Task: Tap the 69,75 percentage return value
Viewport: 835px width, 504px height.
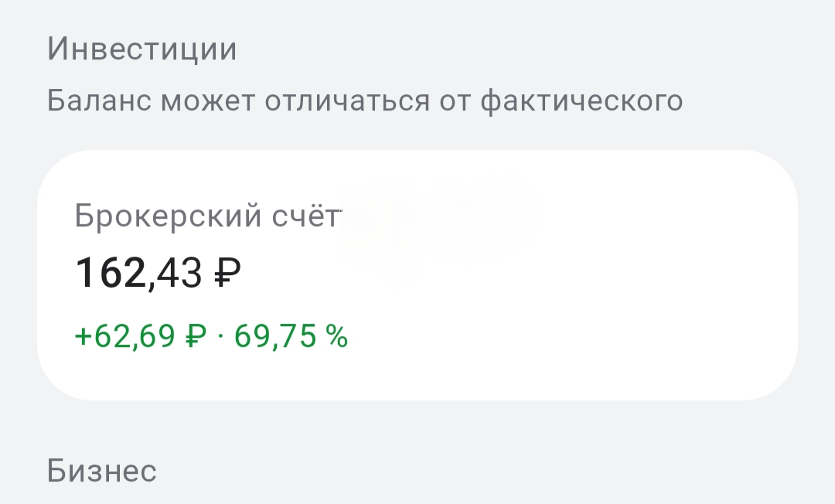Action: click(x=276, y=336)
